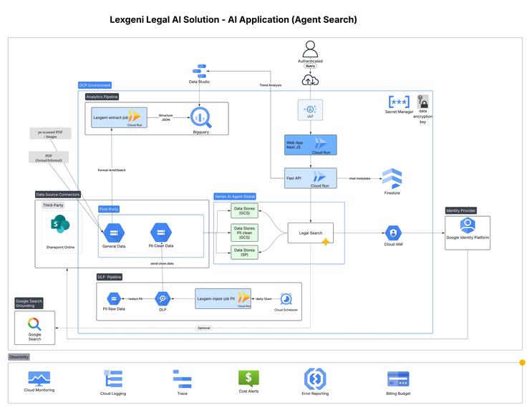Select the Cloud IAM icon
Image resolution: width=532 pixels, height=410 pixels.
393,233
